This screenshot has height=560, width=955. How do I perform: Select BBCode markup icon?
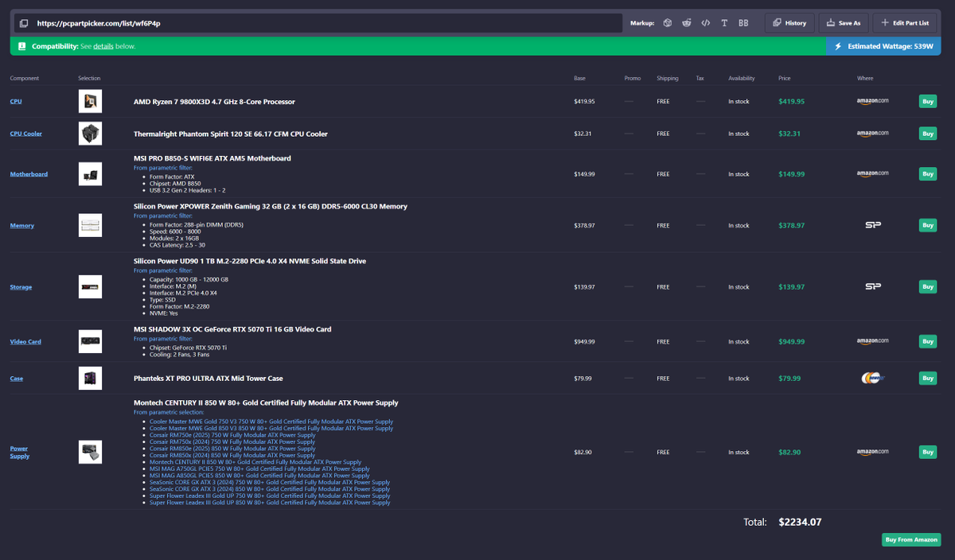pos(743,23)
